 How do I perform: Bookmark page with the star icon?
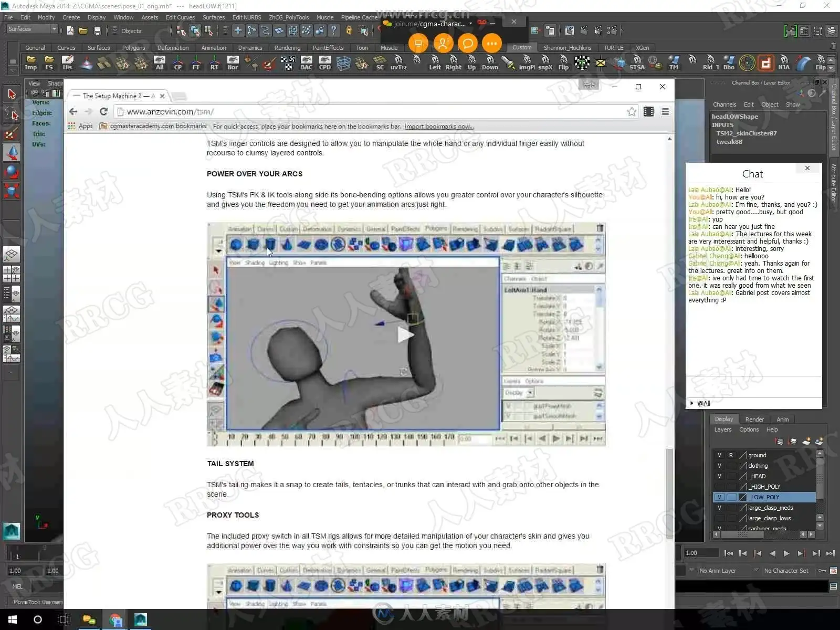pyautogui.click(x=632, y=111)
